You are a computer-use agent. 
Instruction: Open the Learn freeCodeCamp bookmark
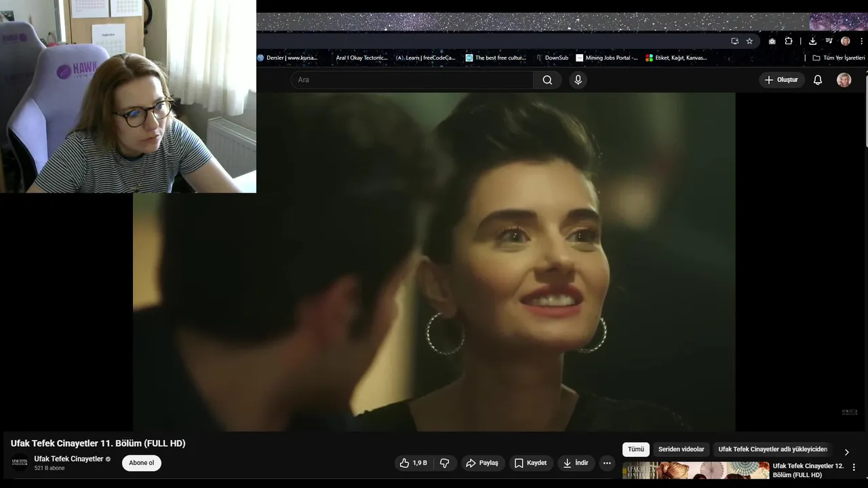[426, 58]
